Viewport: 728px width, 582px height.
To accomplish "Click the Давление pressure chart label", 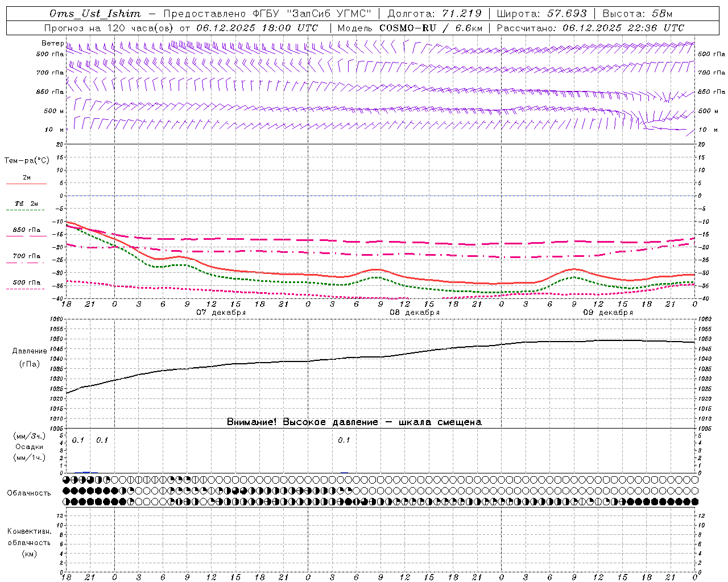I will (x=30, y=351).
